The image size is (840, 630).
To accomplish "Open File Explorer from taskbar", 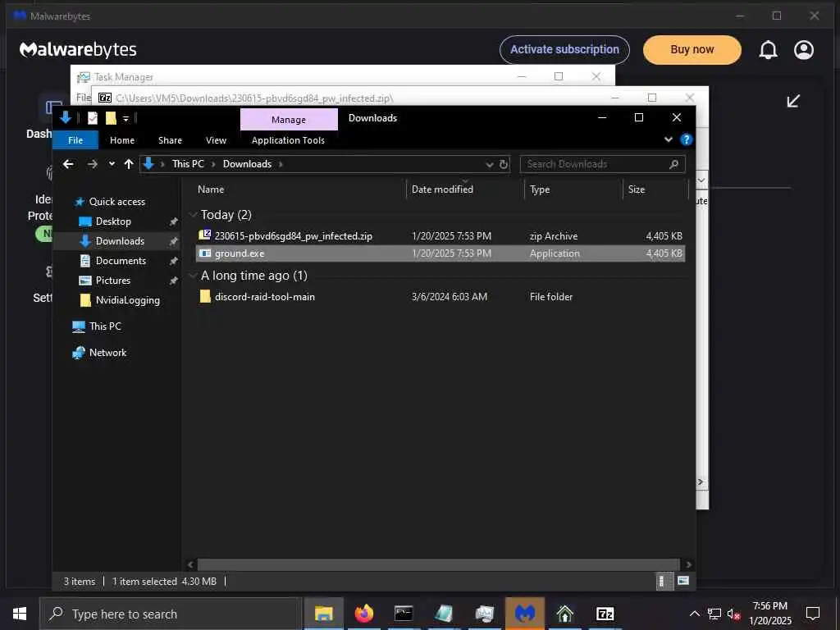I will (x=323, y=614).
